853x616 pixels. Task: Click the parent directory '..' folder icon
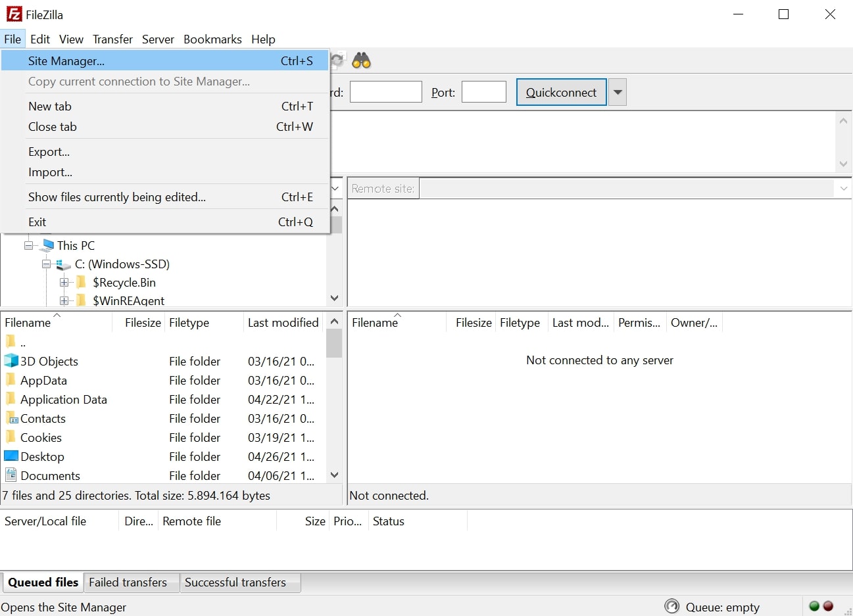click(11, 341)
